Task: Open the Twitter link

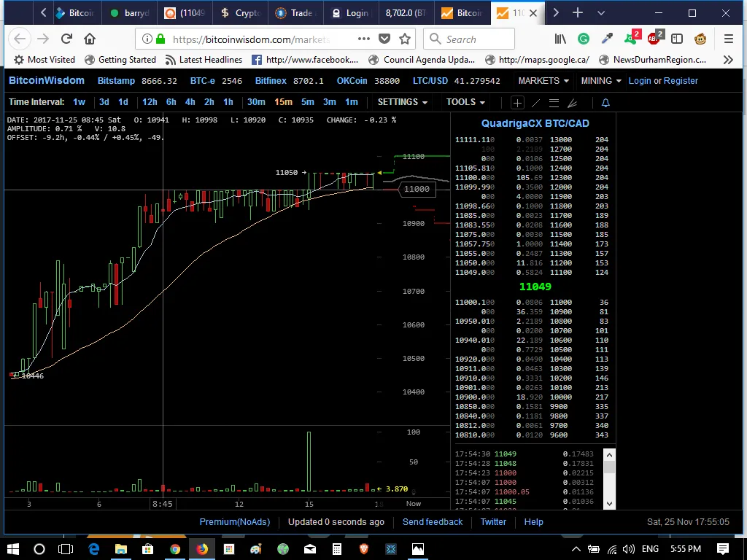Action: [493, 522]
